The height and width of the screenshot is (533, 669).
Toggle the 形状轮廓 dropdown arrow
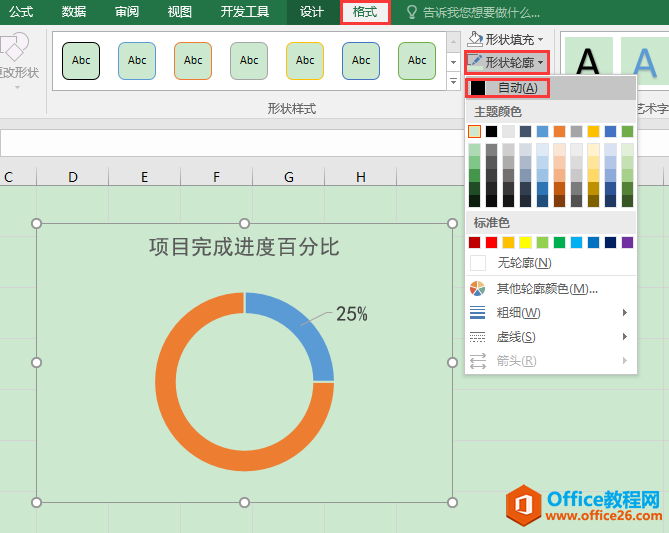[x=541, y=63]
